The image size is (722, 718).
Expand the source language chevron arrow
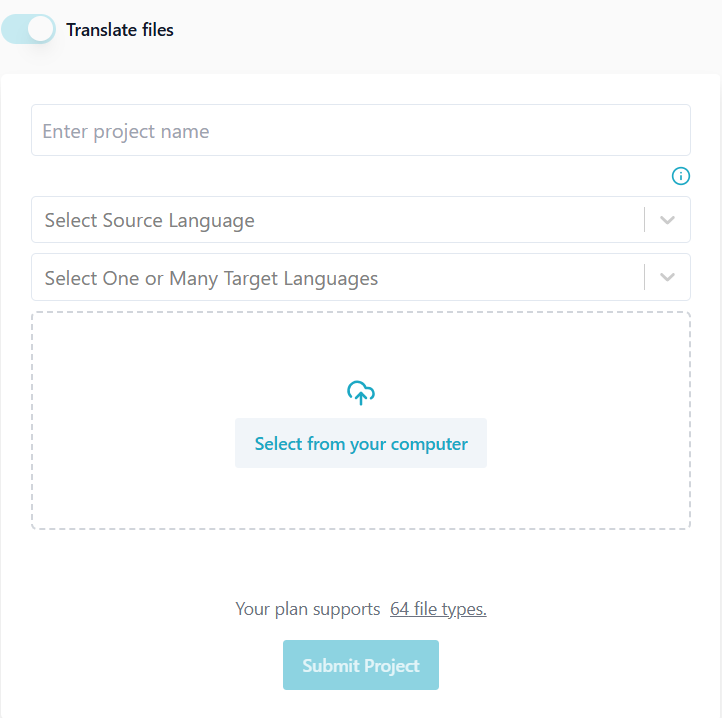click(668, 220)
